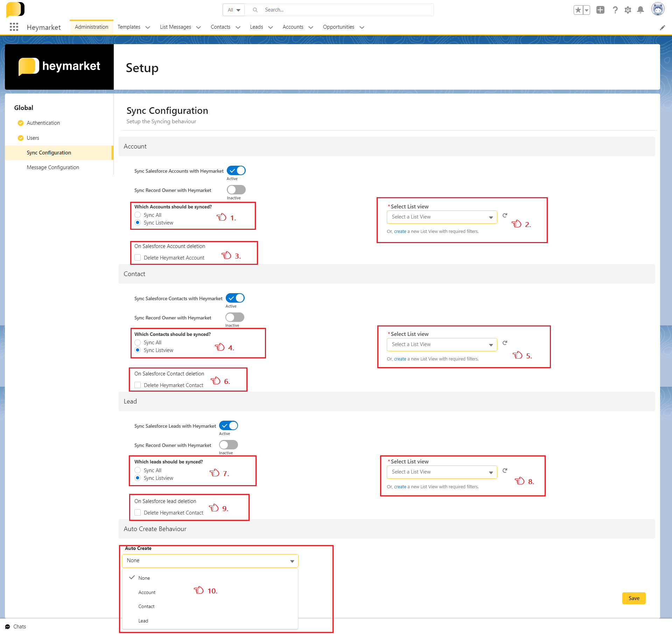The width and height of the screenshot is (672, 634).
Task: Go to Authentication setup step
Action: [x=43, y=123]
